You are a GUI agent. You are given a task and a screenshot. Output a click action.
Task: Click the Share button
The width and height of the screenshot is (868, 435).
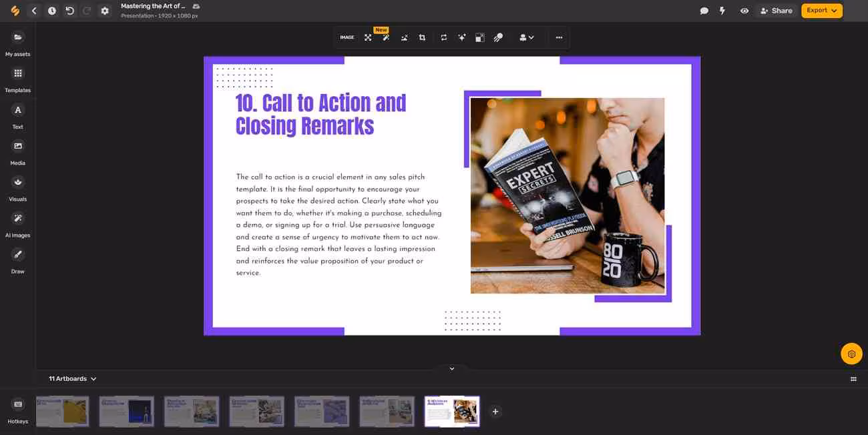(x=776, y=11)
